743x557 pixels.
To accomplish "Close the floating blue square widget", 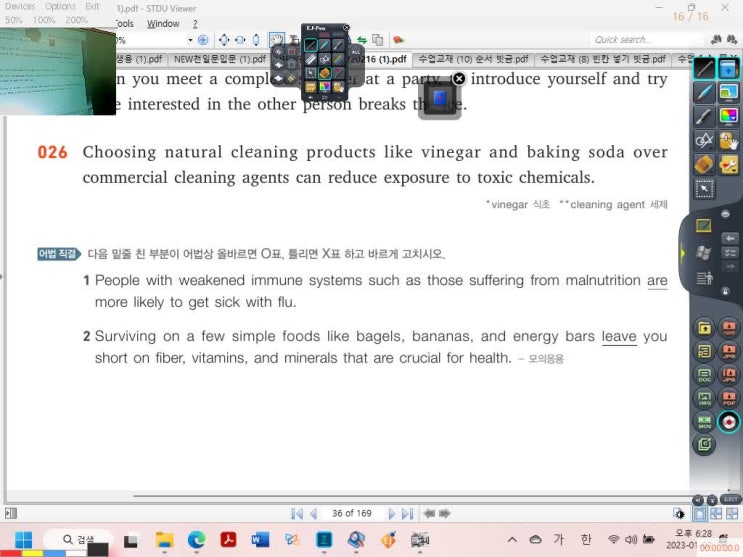I will point(459,79).
